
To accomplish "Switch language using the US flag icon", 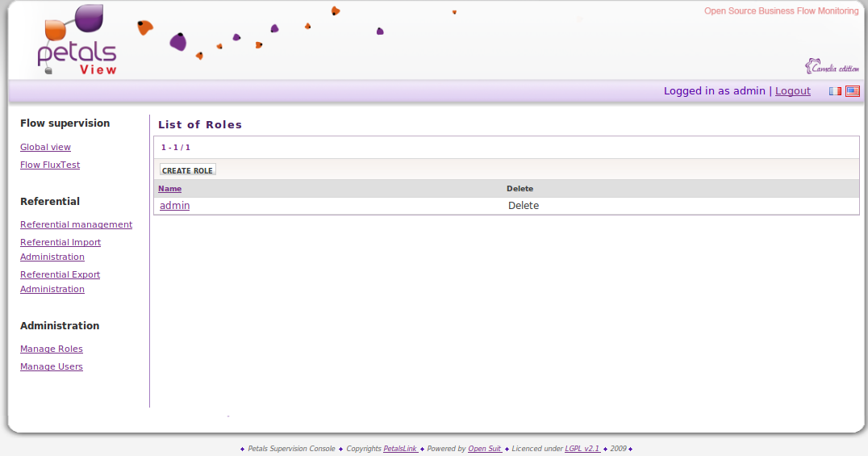I will 852,91.
